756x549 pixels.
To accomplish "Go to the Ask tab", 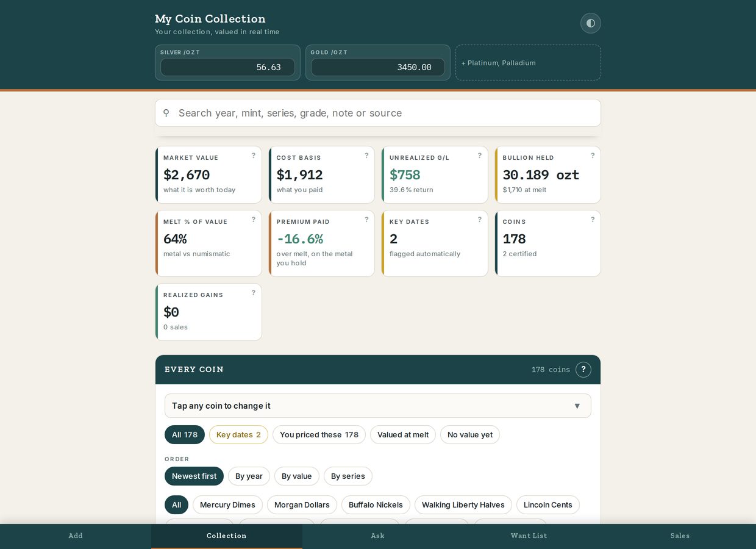I will coord(378,536).
